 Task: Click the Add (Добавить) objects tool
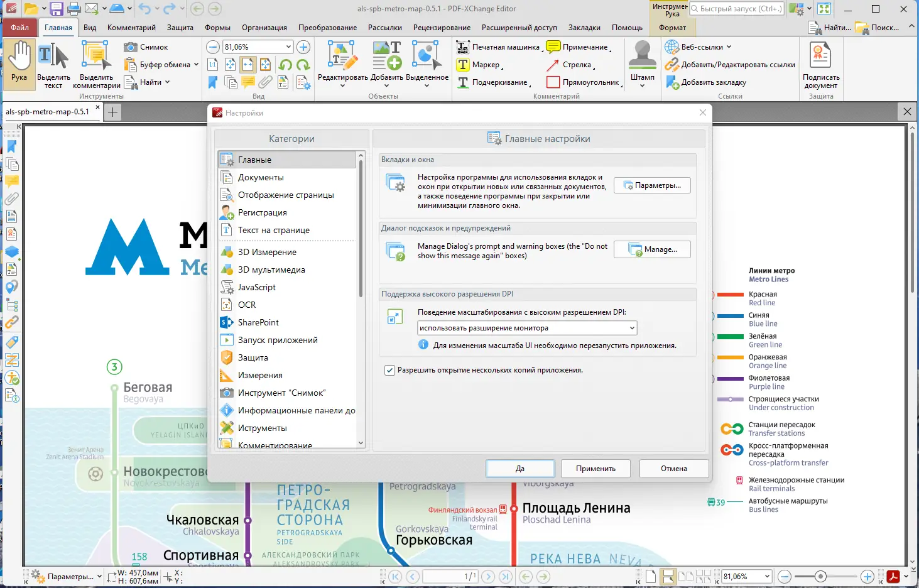click(x=386, y=63)
